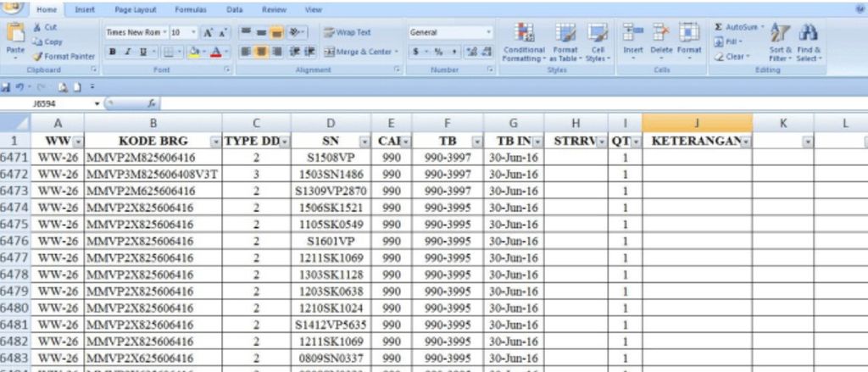
Task: Open the Clear menu
Action: 732,56
